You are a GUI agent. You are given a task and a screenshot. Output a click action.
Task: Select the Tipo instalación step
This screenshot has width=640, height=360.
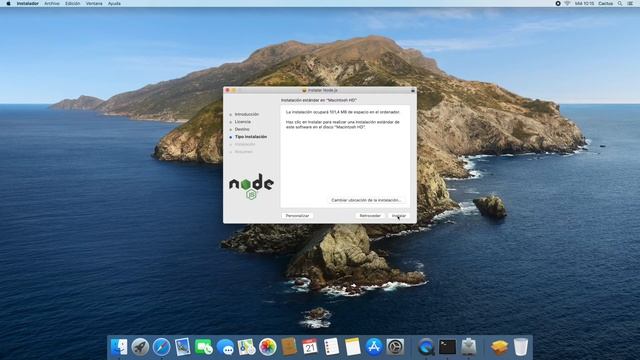[x=251, y=137]
